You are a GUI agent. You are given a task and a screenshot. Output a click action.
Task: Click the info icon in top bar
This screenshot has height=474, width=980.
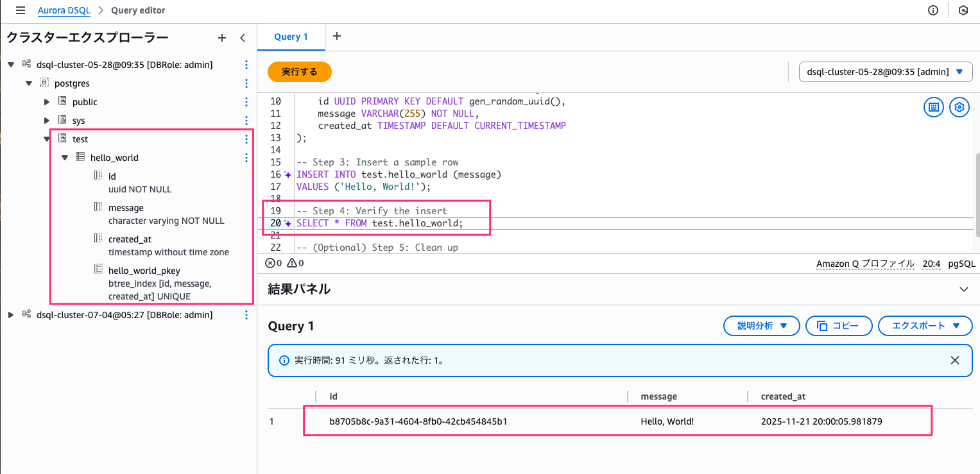click(933, 10)
